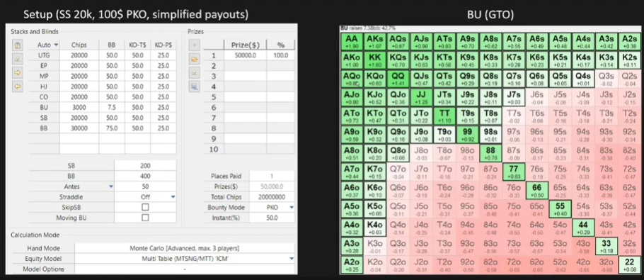The image size is (644, 280).
Task: Open the Equity Model dropdown
Action: pyautogui.click(x=292, y=259)
